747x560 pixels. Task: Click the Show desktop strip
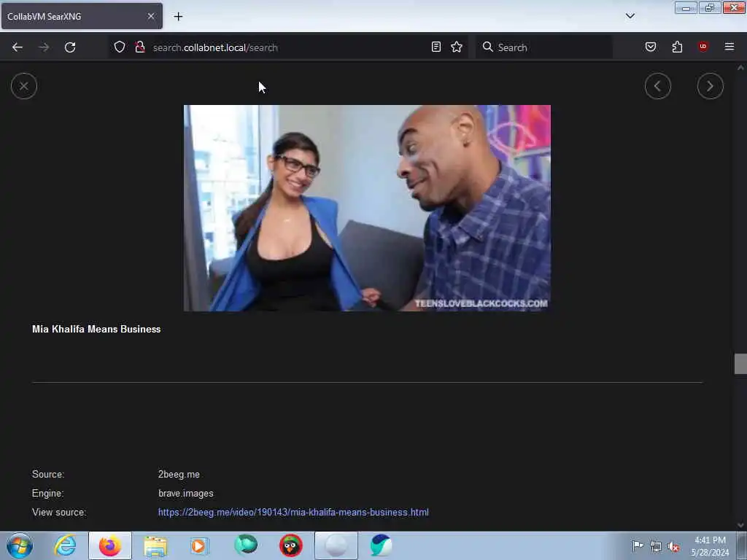coord(742,545)
